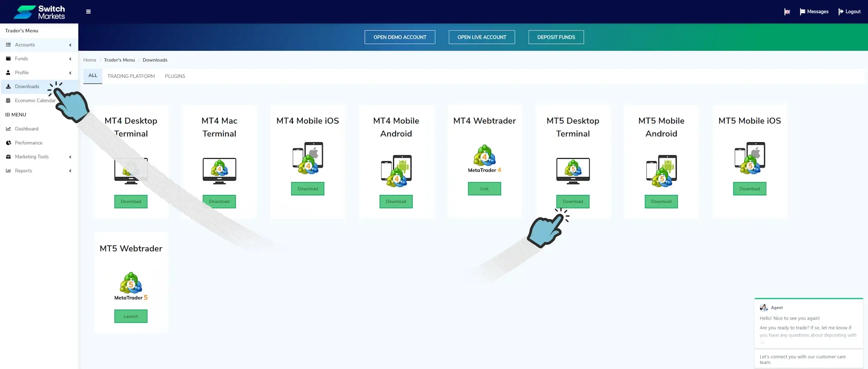Click Trader's Menu in the breadcrumb
The height and width of the screenshot is (369, 868).
[119, 60]
